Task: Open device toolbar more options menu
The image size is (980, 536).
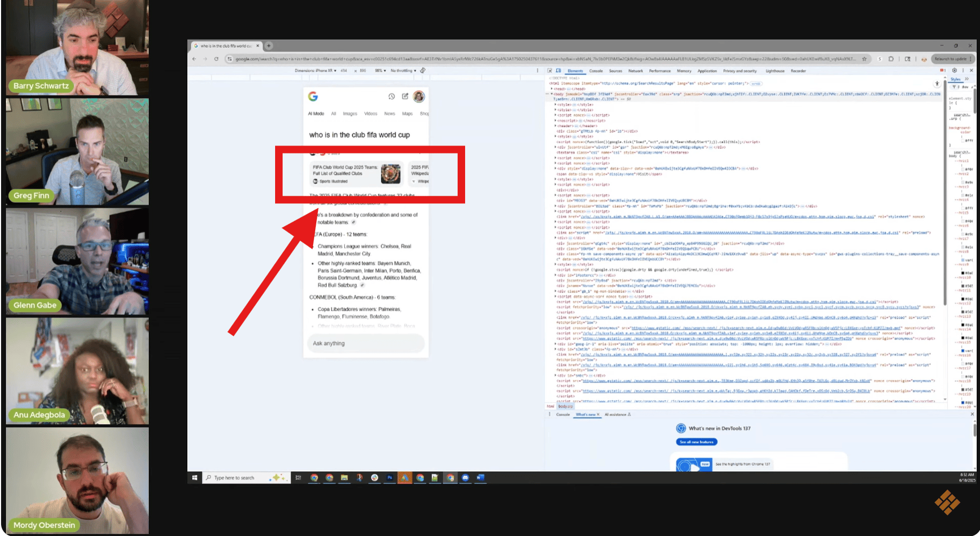Action: point(537,71)
